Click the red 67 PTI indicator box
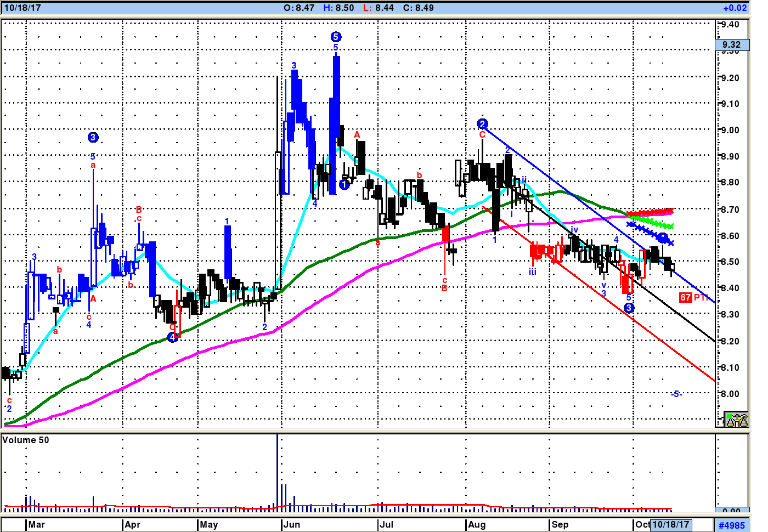 [x=685, y=297]
